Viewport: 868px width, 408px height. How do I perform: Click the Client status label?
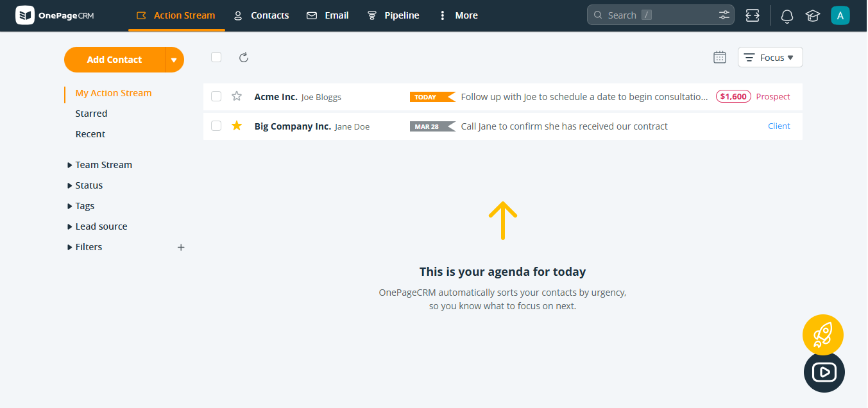click(779, 126)
